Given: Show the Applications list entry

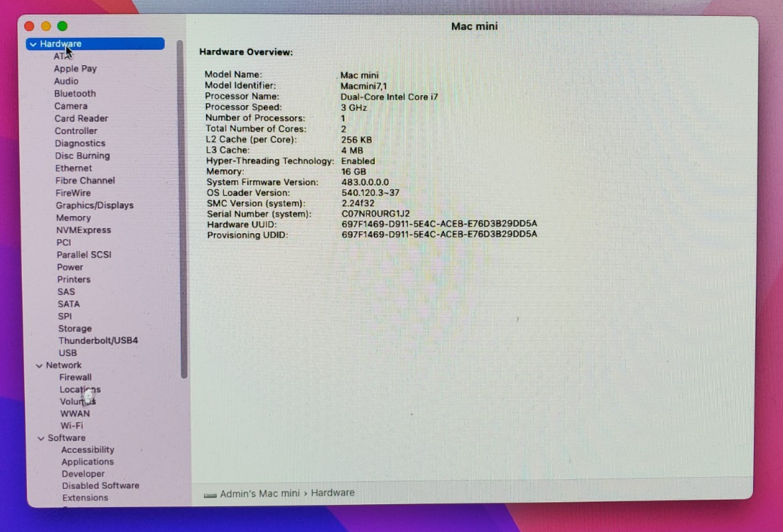Looking at the screenshot, I should point(87,462).
